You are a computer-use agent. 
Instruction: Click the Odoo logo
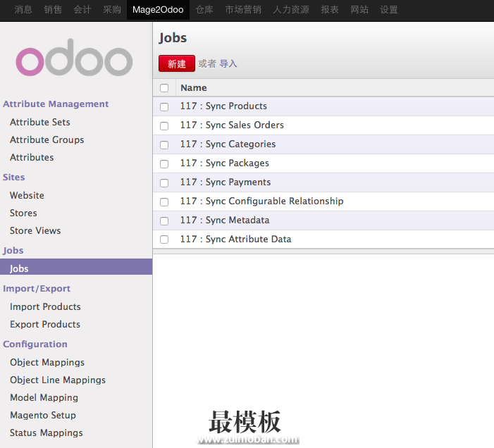point(75,58)
